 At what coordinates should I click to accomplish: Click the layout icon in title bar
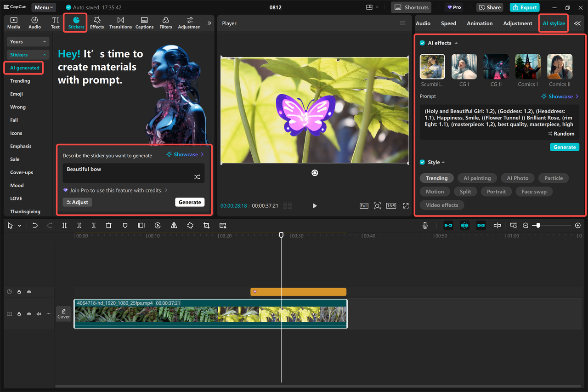[x=369, y=7]
